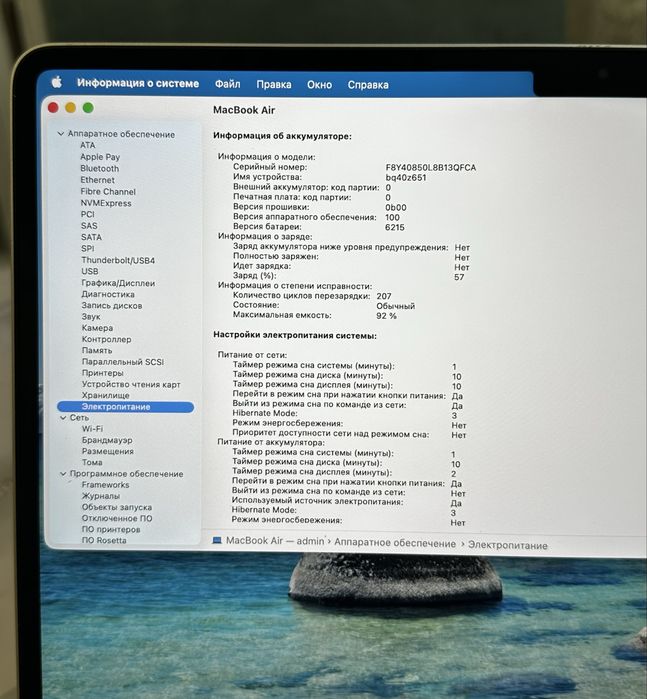Select USB in the sidebar
The image size is (647, 699).
pyautogui.click(x=90, y=271)
